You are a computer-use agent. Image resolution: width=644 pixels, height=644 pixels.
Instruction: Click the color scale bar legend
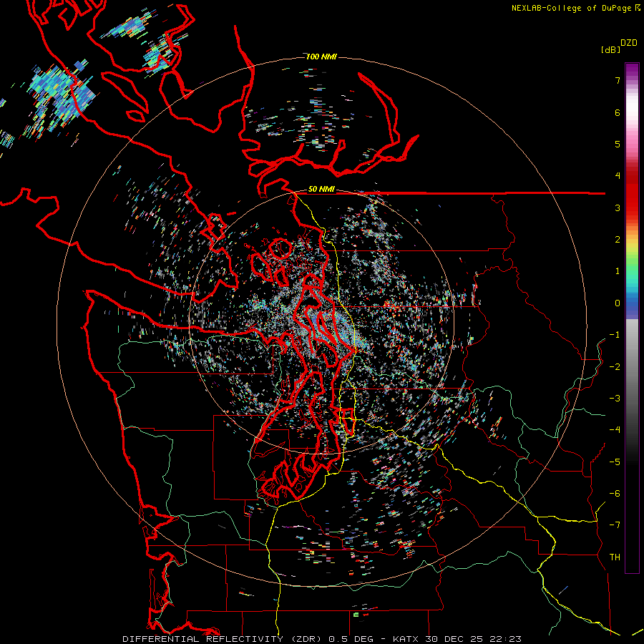click(632, 318)
